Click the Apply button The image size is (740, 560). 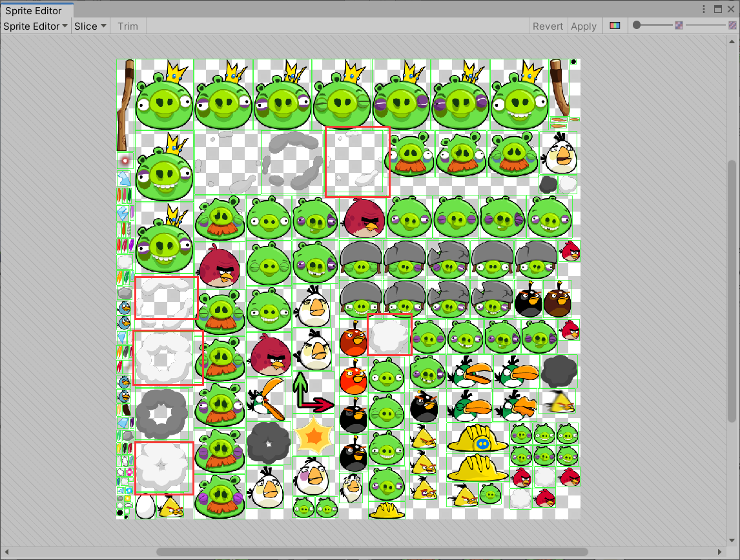click(583, 26)
